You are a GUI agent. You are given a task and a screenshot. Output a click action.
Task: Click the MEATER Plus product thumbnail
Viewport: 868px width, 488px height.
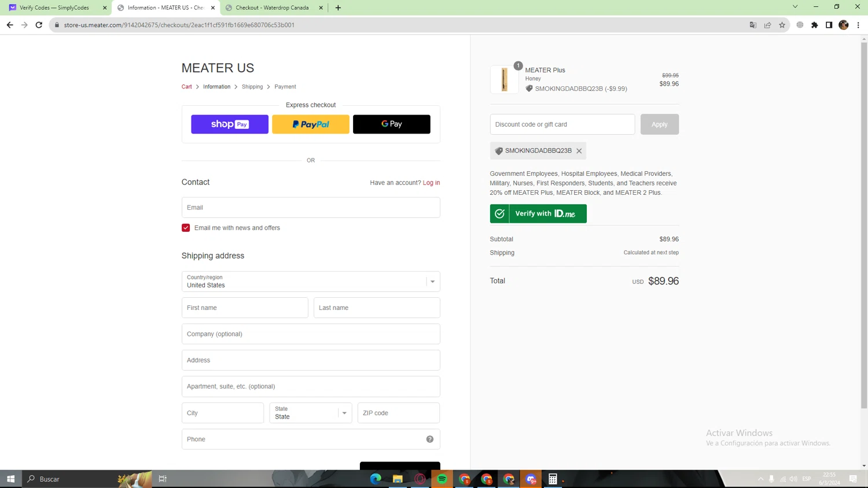click(x=504, y=80)
